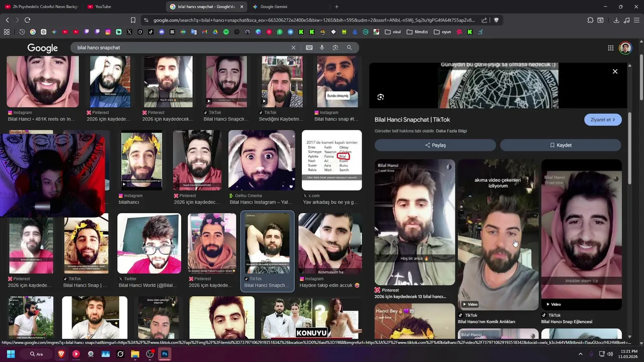
Task: Click 'Haydee takip edin accuk' result caption
Action: (x=330, y=286)
